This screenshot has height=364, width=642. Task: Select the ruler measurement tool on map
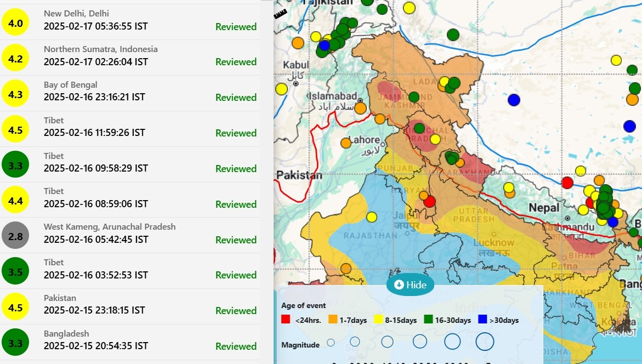pos(280,14)
